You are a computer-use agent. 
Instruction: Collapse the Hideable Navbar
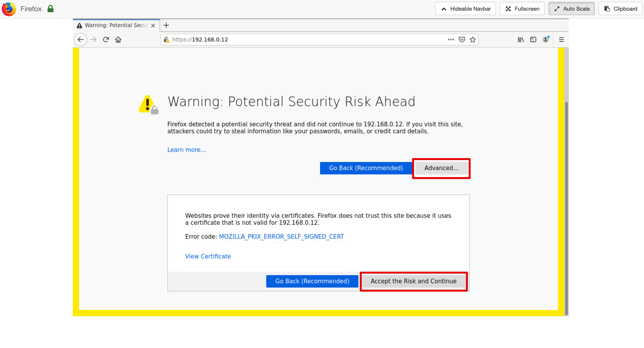(x=466, y=9)
